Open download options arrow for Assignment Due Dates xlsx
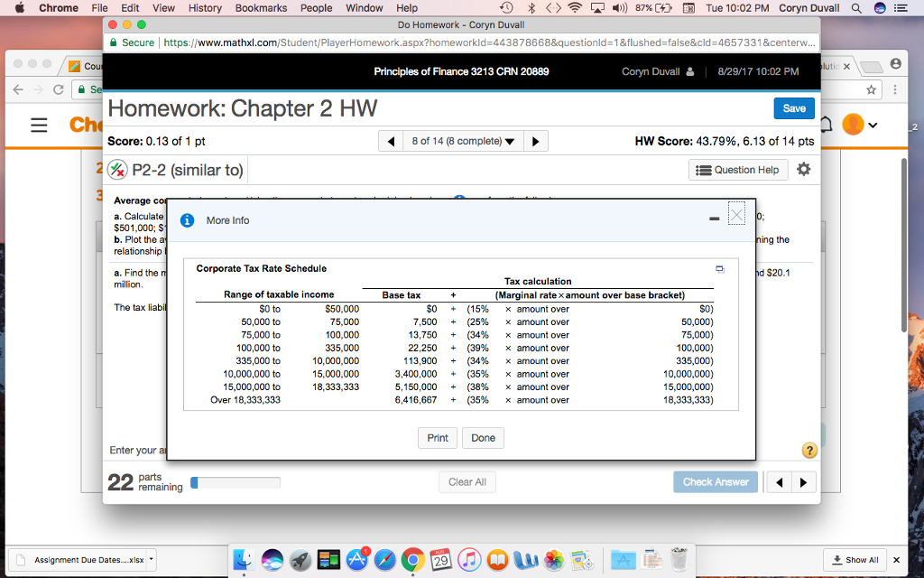Image resolution: width=924 pixels, height=578 pixels. 152,558
